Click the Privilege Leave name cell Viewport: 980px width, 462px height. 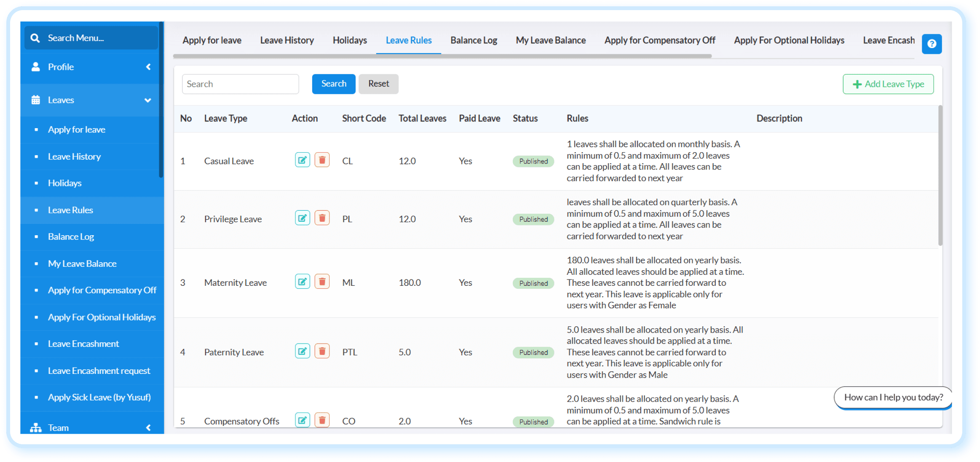click(233, 219)
